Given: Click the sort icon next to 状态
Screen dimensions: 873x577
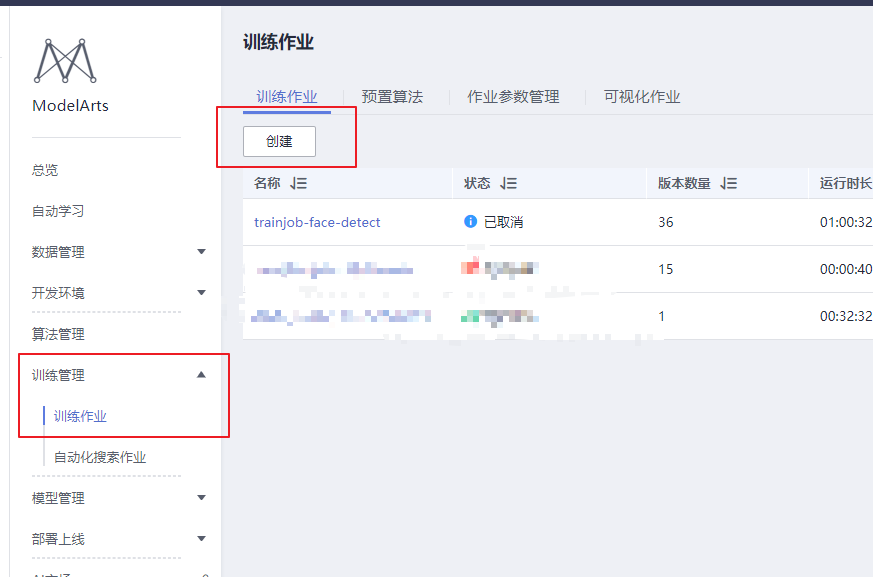Looking at the screenshot, I should click(510, 182).
